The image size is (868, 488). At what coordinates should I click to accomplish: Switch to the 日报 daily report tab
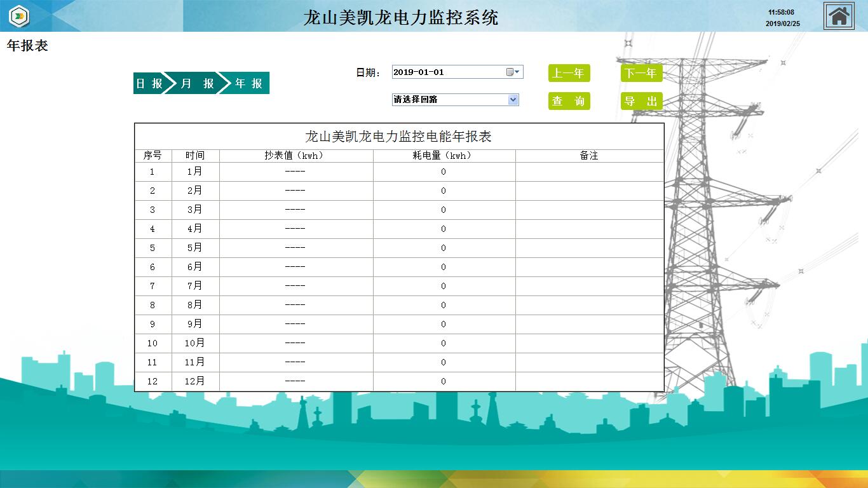click(x=149, y=83)
